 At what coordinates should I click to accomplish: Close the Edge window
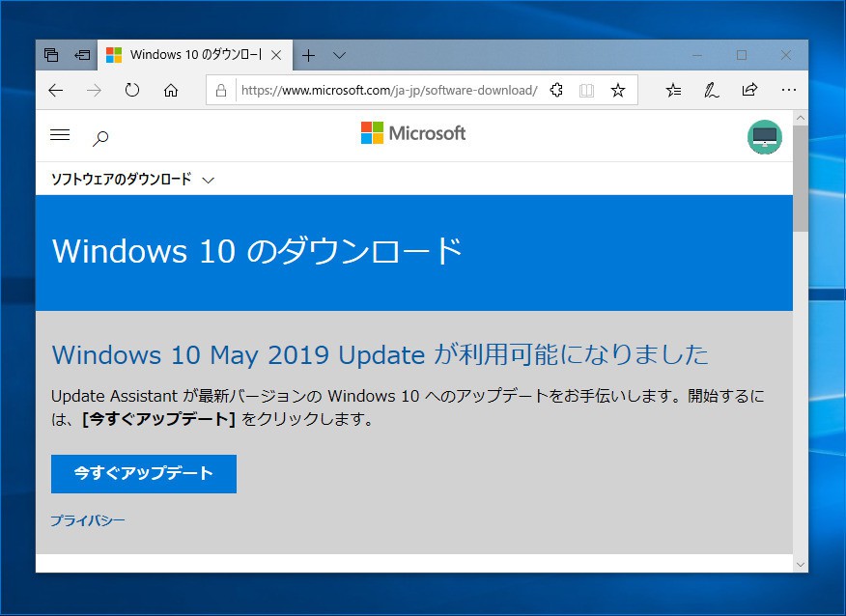(x=786, y=55)
